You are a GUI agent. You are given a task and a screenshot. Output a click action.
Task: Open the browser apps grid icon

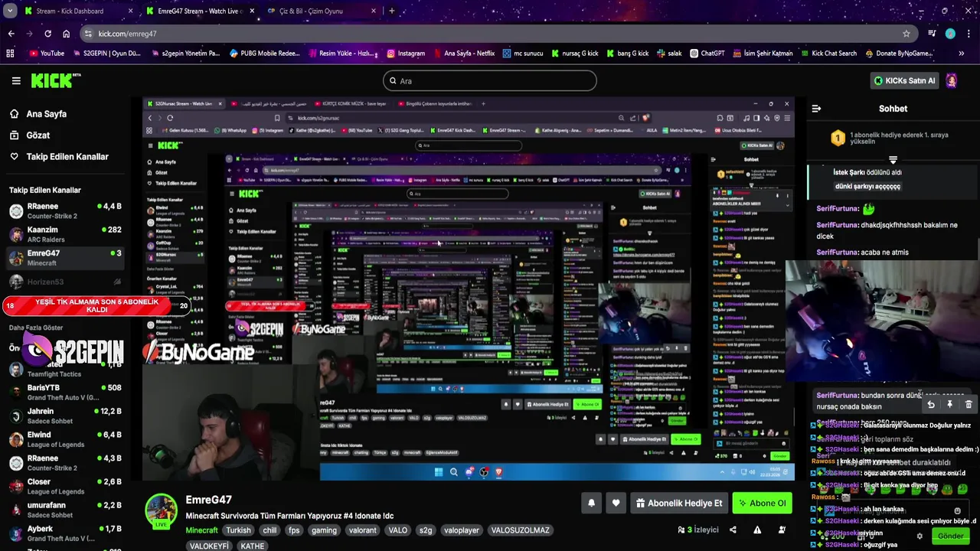(x=10, y=54)
